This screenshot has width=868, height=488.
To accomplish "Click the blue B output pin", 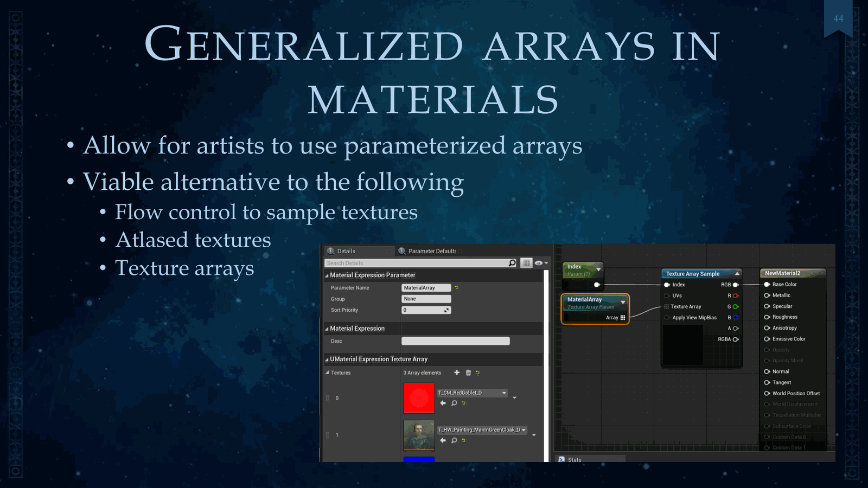I will tap(736, 318).
